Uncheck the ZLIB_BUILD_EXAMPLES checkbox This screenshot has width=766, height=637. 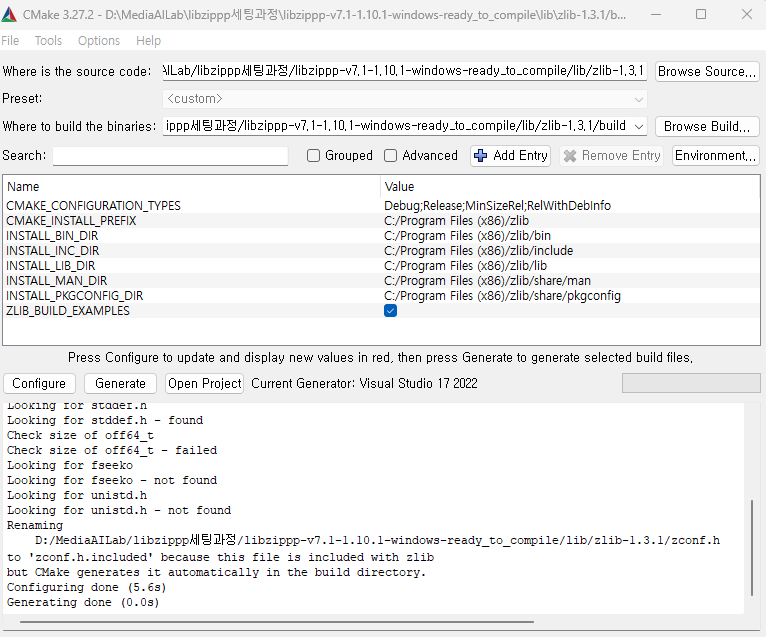coord(390,311)
